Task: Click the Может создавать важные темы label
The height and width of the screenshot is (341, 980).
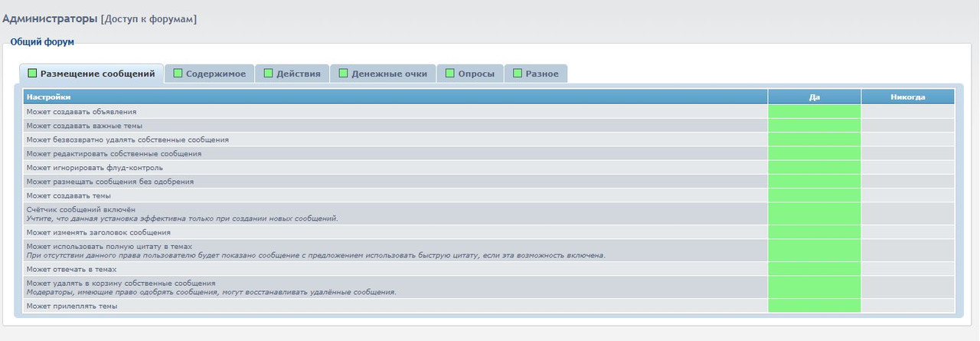Action: [84, 126]
